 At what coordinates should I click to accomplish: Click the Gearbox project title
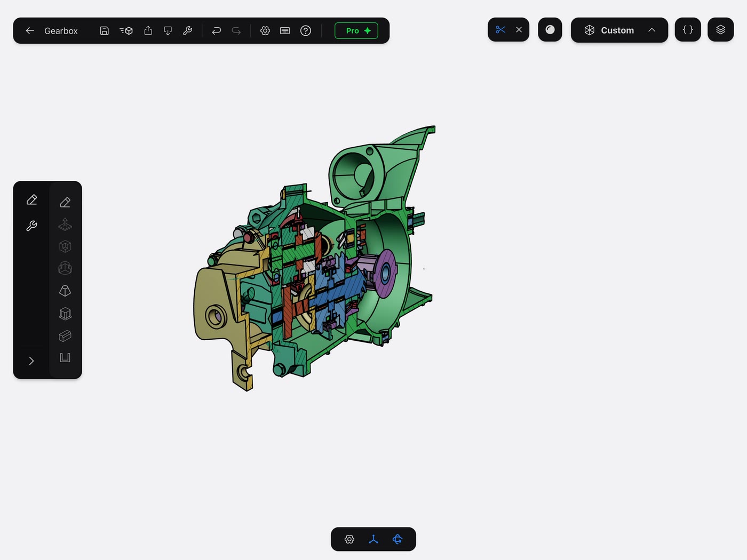click(61, 31)
